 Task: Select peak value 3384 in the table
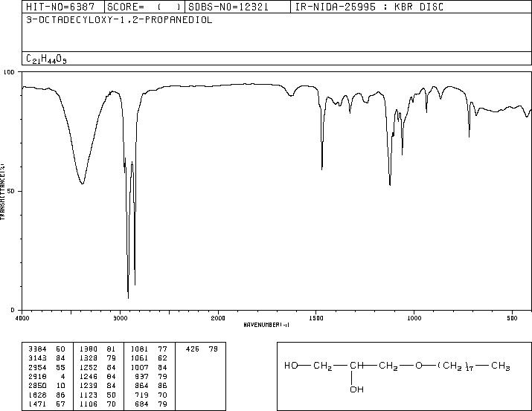coord(37,349)
